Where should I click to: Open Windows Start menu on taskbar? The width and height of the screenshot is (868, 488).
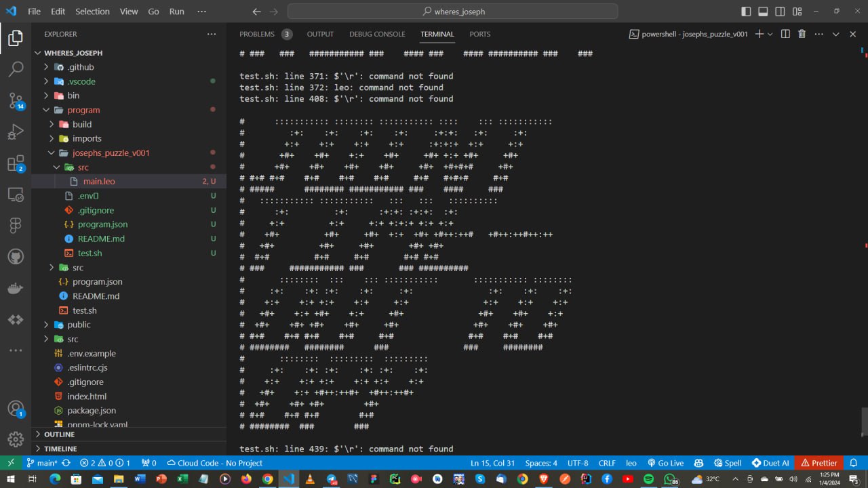click(x=12, y=479)
